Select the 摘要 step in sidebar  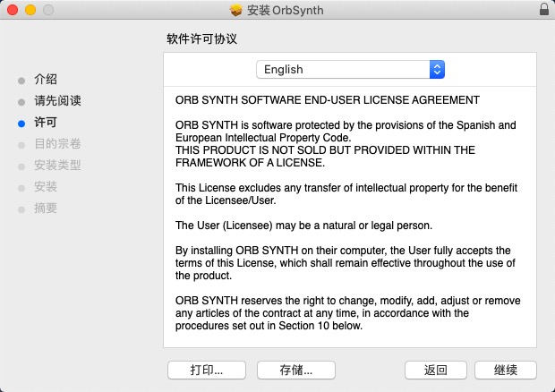[x=46, y=208]
